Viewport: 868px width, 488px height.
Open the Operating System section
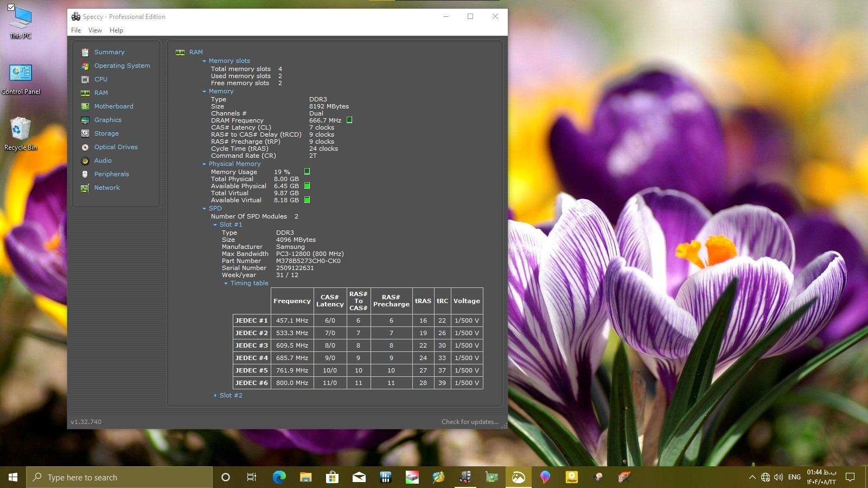point(122,66)
